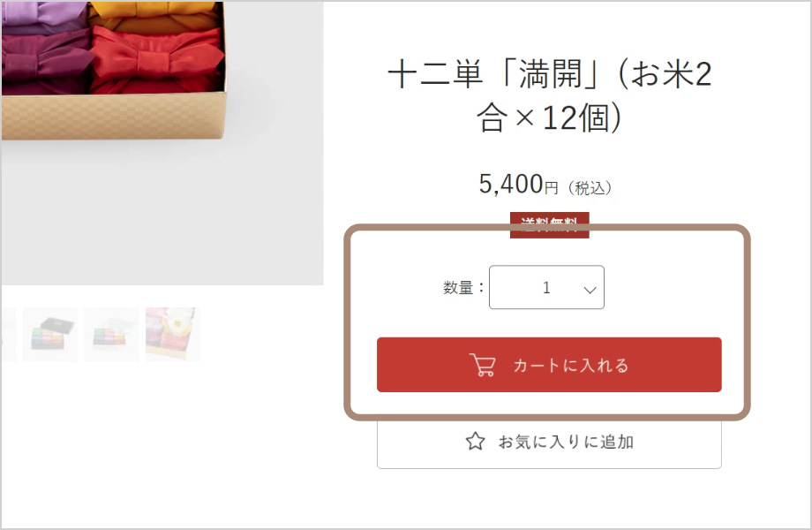
Task: Click the star icon for favorites
Action: coord(476,442)
